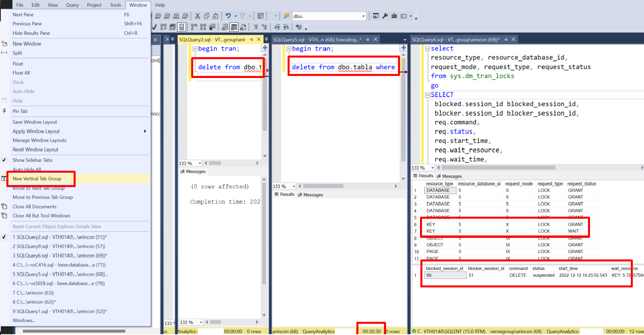This screenshot has width=644, height=335.
Task: Click the Increase Indent icon
Action: pyautogui.click(x=286, y=27)
